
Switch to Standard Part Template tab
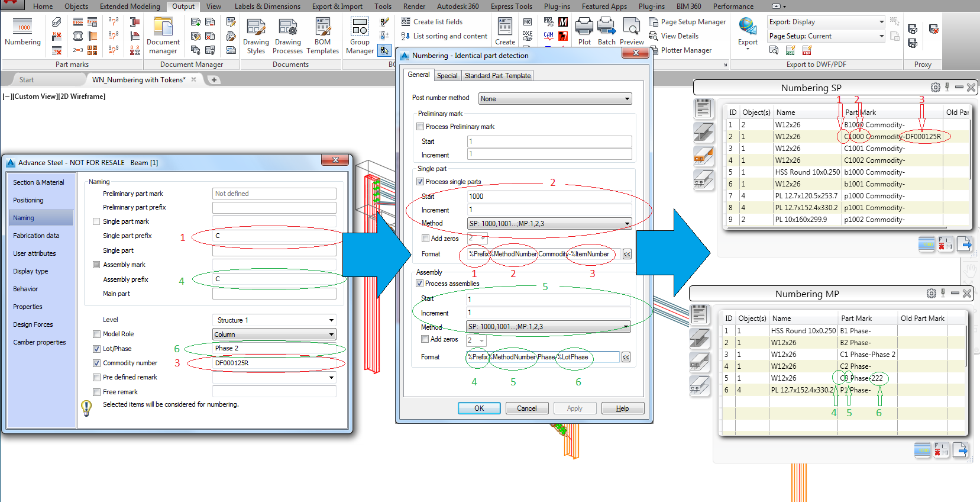pos(497,76)
